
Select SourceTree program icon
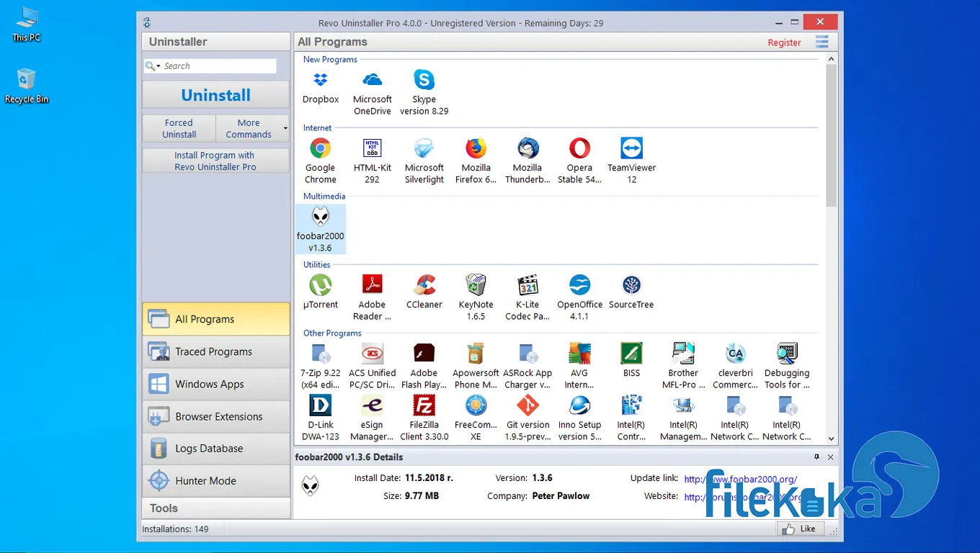coord(631,285)
